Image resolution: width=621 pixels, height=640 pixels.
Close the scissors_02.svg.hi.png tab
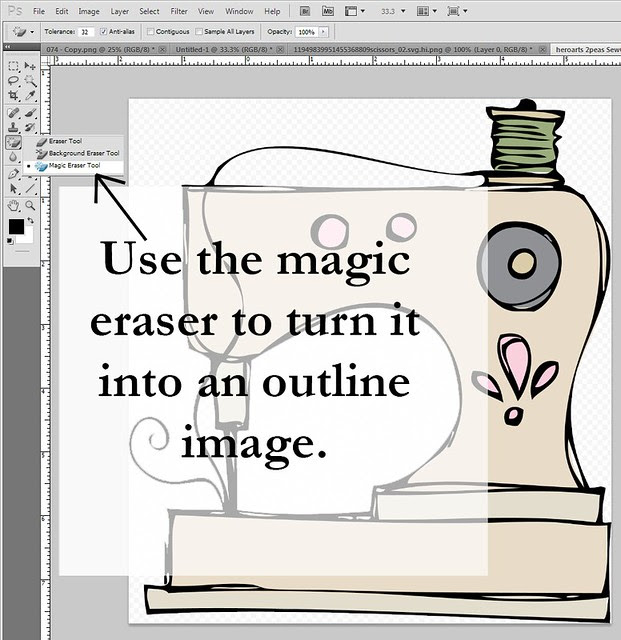[542, 49]
